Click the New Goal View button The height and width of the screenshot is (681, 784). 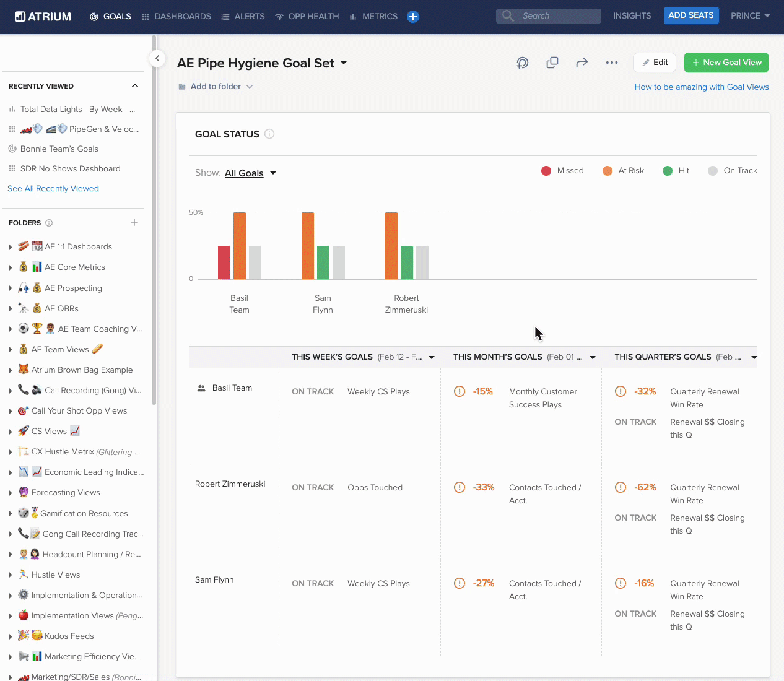[x=726, y=63]
